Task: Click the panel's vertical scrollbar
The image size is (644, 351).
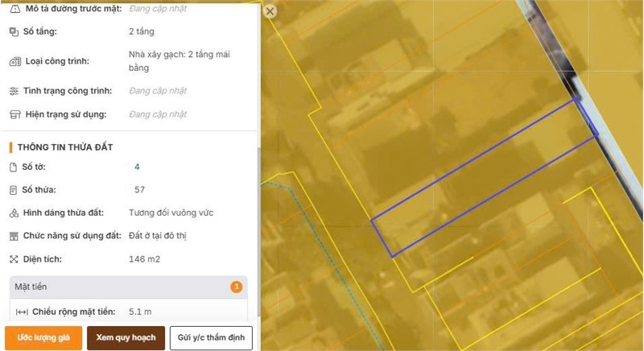Action: 258,232
